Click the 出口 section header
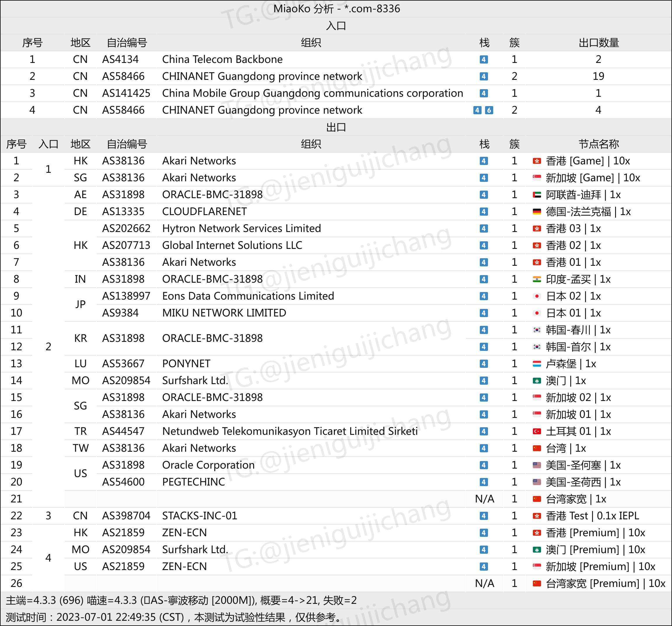The width and height of the screenshot is (672, 626). click(336, 127)
